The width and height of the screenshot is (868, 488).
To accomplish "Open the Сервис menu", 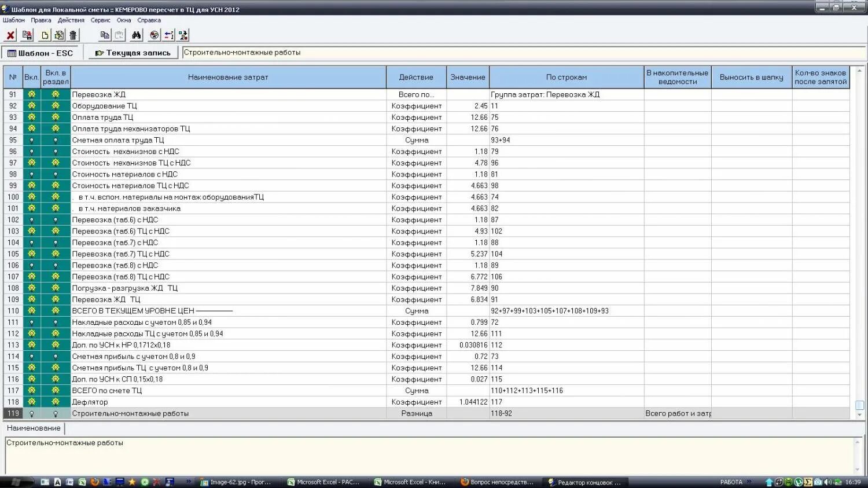I will 101,20.
